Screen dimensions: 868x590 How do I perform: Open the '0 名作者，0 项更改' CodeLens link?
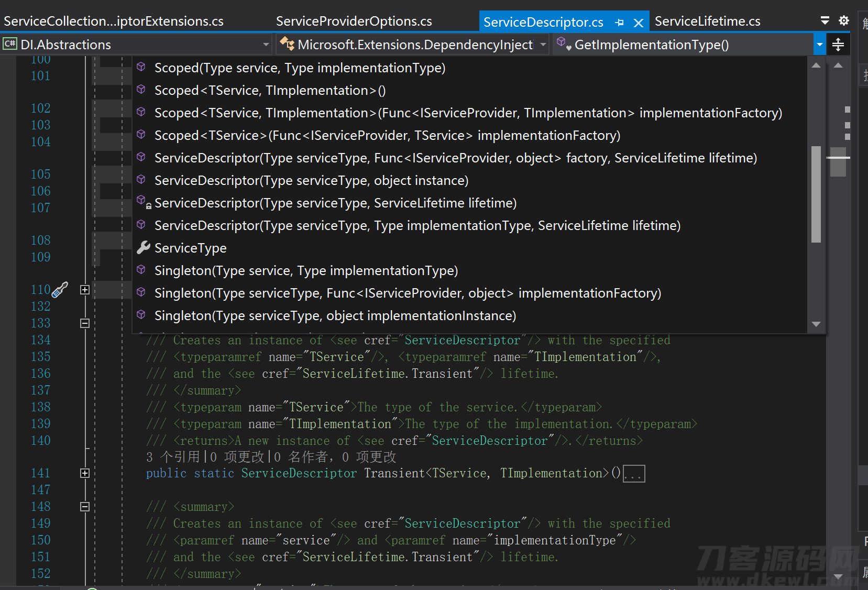335,457
